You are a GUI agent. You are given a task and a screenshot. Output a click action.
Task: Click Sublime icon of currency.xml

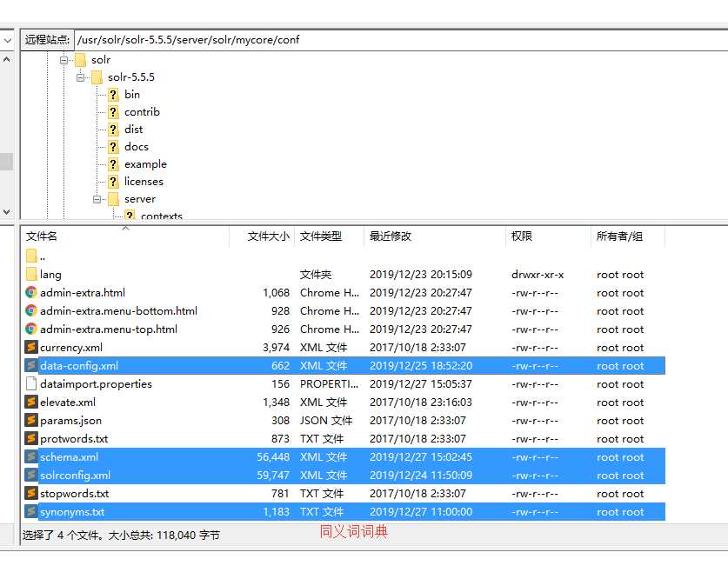31,347
